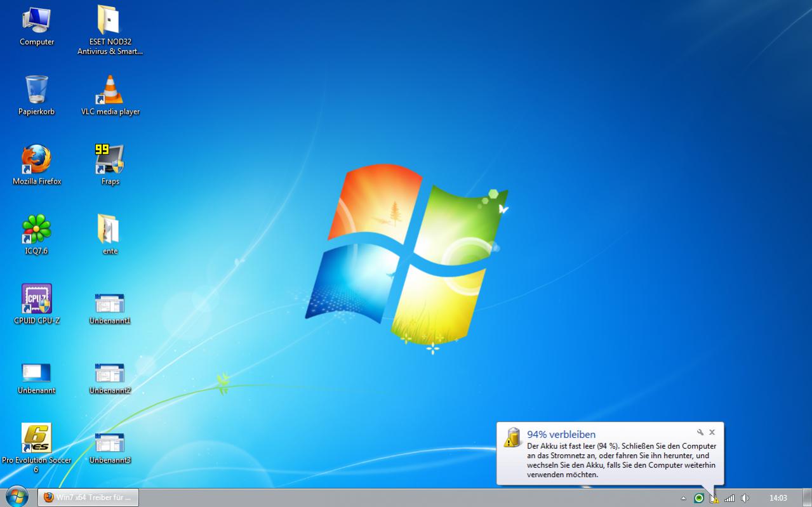Select the Papierkorb recycle bin icon
This screenshot has height=507, width=812.
coord(36,96)
